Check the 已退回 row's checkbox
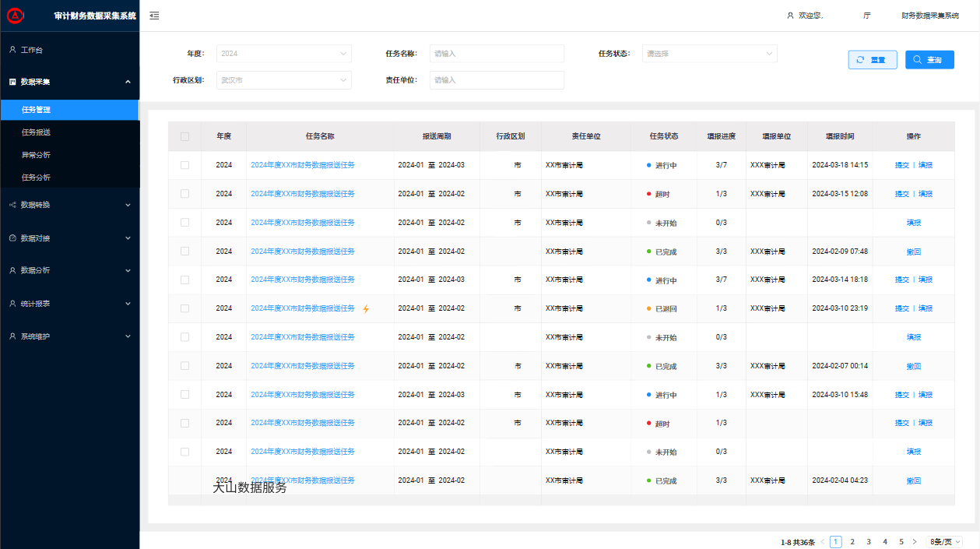 pos(184,308)
